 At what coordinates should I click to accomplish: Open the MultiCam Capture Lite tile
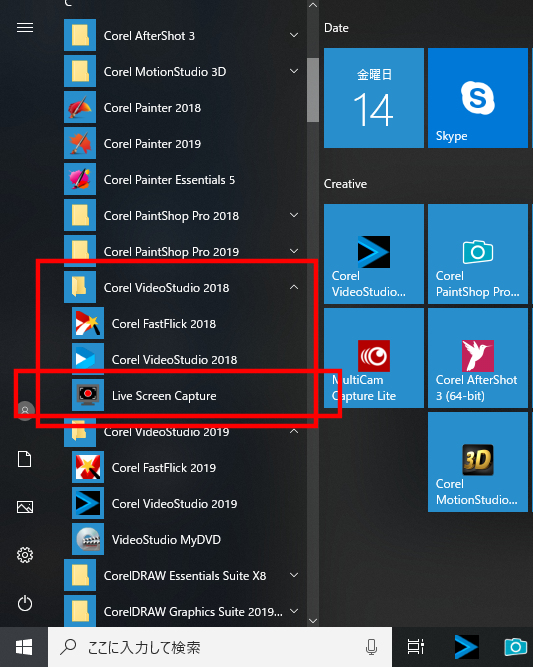pos(374,358)
